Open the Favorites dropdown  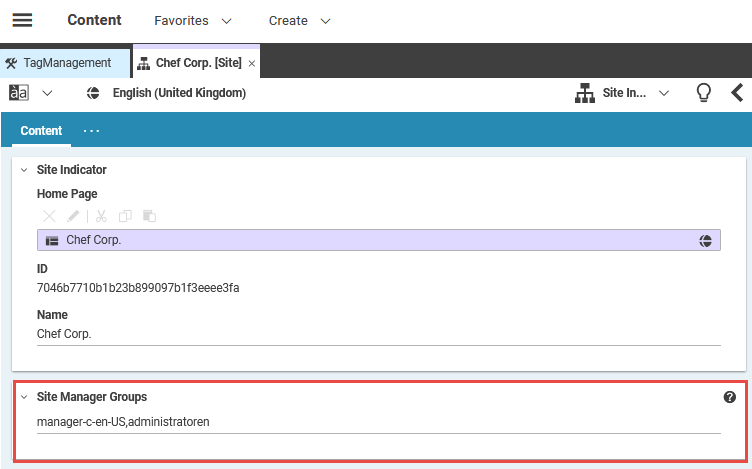click(x=193, y=21)
